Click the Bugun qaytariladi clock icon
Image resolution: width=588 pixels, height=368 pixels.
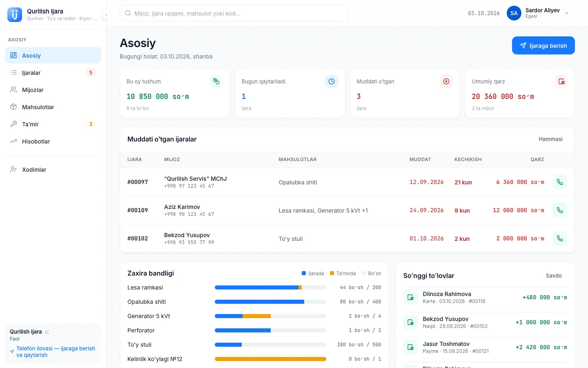coord(331,81)
